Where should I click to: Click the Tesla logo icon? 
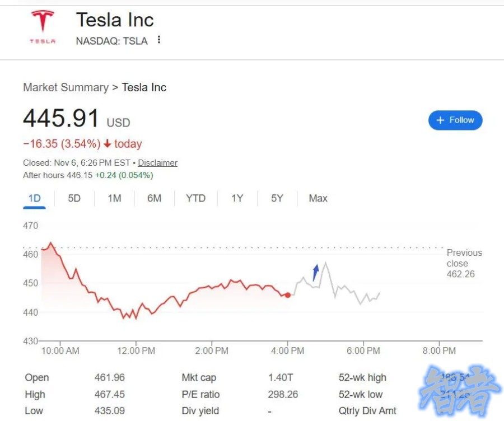click(43, 26)
